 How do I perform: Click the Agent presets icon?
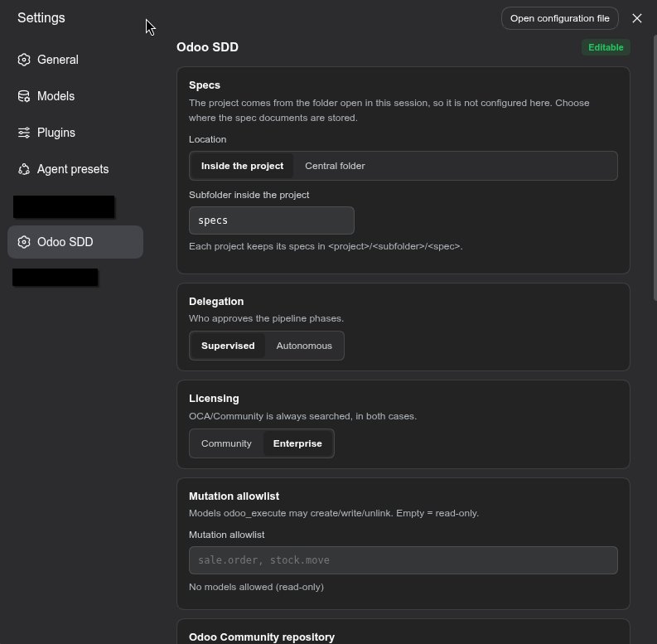24,169
